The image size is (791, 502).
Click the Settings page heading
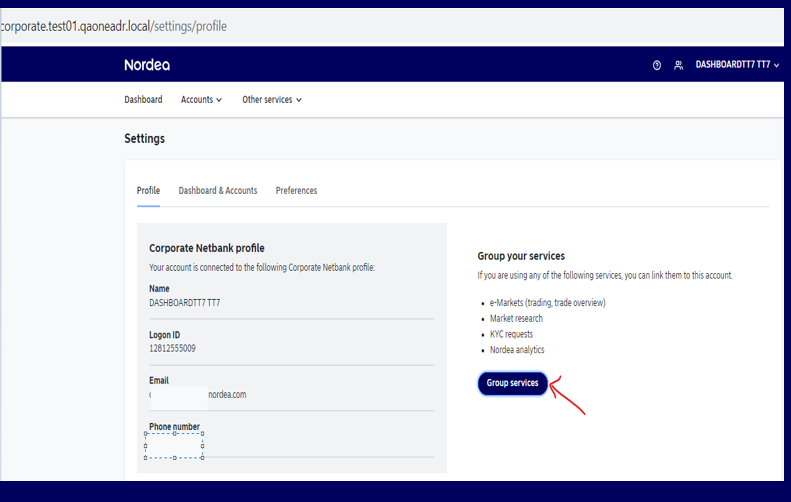[144, 138]
